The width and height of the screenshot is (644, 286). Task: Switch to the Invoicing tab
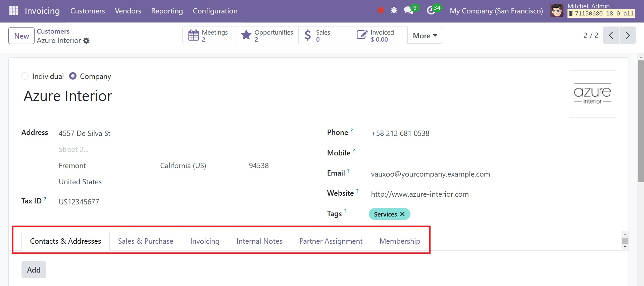pos(205,241)
